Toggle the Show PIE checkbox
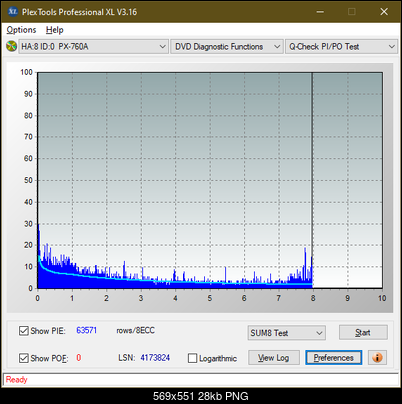 24,331
